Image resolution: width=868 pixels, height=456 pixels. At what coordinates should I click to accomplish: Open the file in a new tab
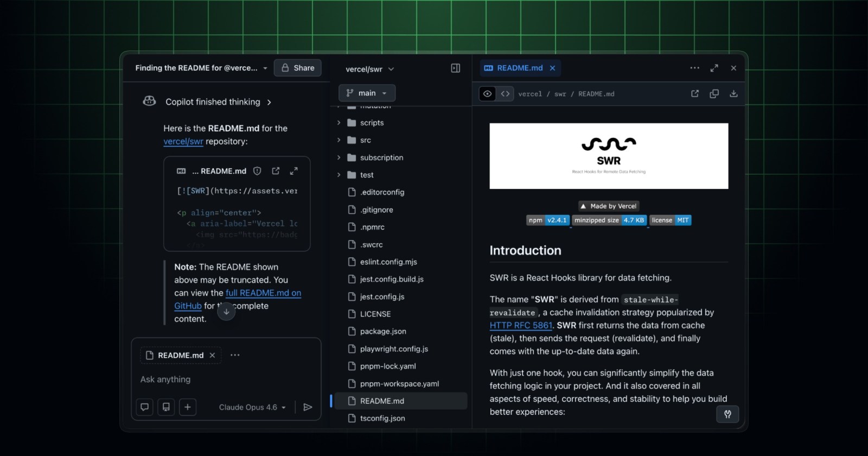pos(694,93)
